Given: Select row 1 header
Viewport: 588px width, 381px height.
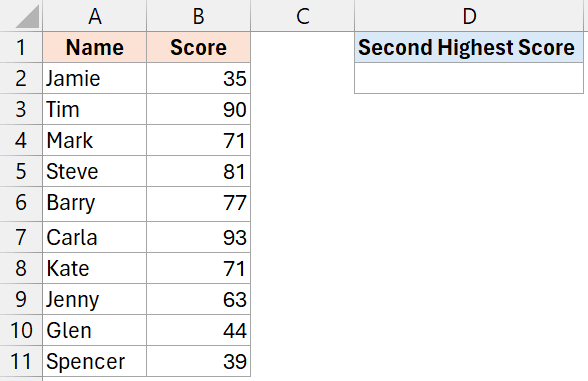Looking at the screenshot, I should tap(21, 47).
